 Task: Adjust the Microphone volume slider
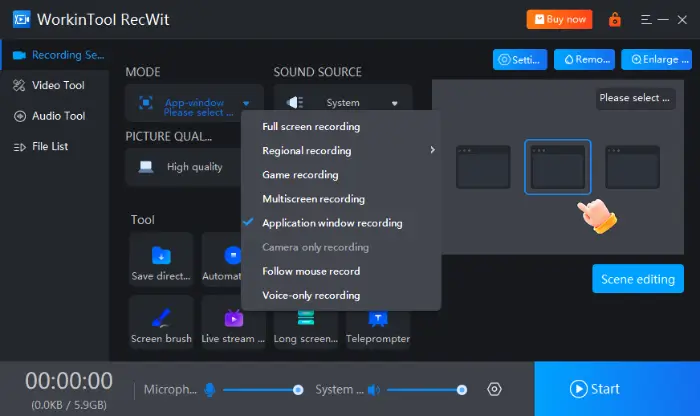tap(263, 390)
